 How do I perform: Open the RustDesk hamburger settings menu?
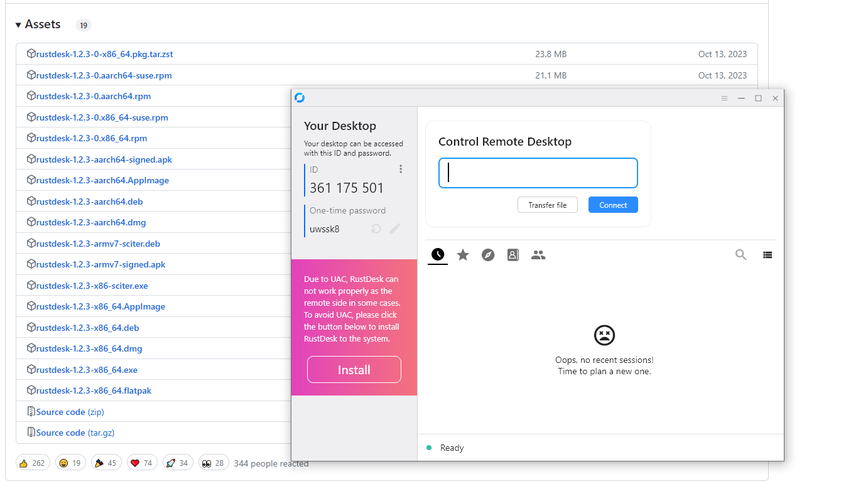pos(724,98)
